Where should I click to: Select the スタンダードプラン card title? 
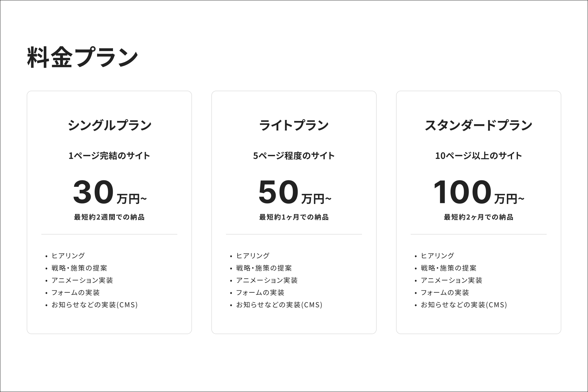(x=478, y=125)
